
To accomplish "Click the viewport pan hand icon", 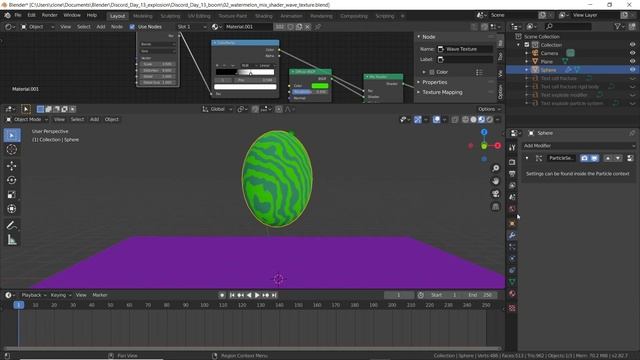I will coord(496,181).
